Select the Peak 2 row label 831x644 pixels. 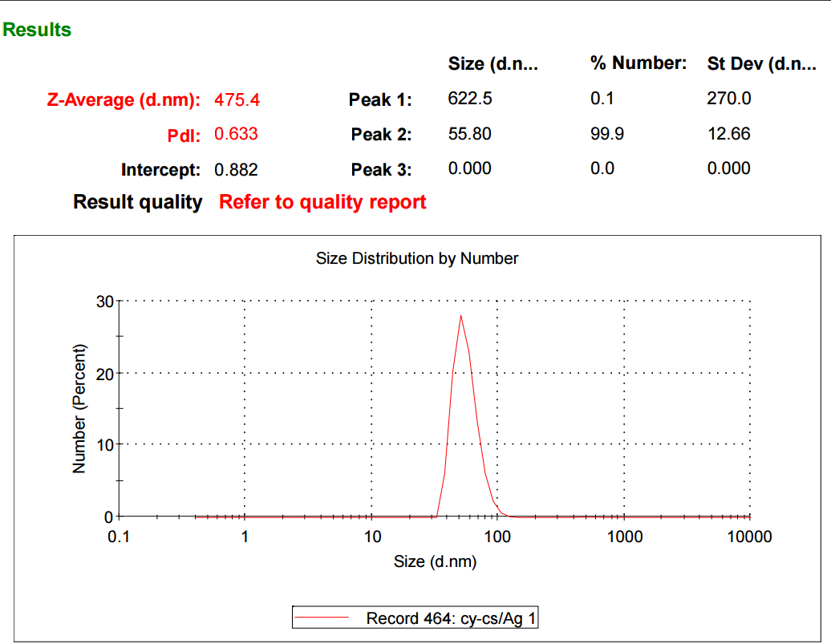tap(381, 134)
